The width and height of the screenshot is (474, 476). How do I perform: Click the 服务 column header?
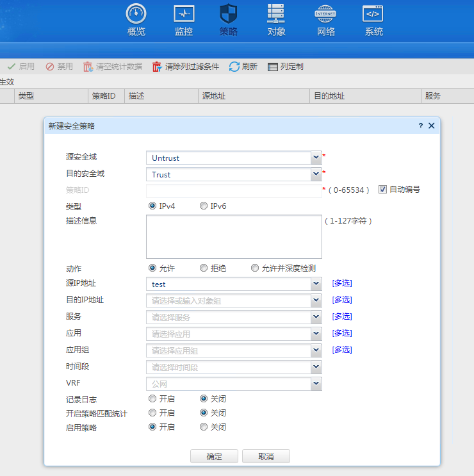448,96
